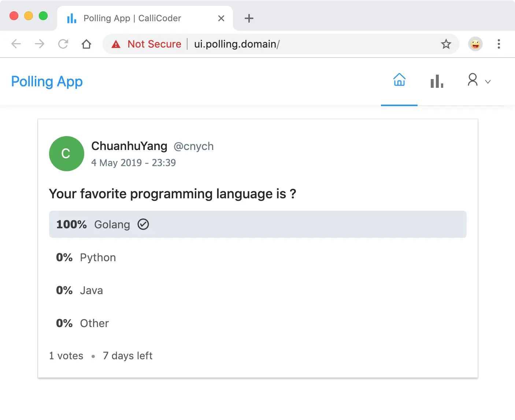Go to the browser home page

86,44
